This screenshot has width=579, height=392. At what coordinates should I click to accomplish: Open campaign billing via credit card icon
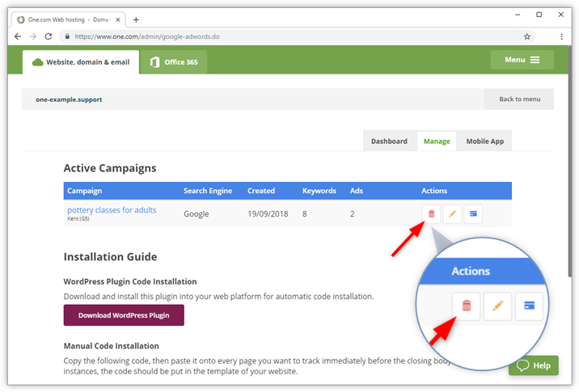coord(473,214)
